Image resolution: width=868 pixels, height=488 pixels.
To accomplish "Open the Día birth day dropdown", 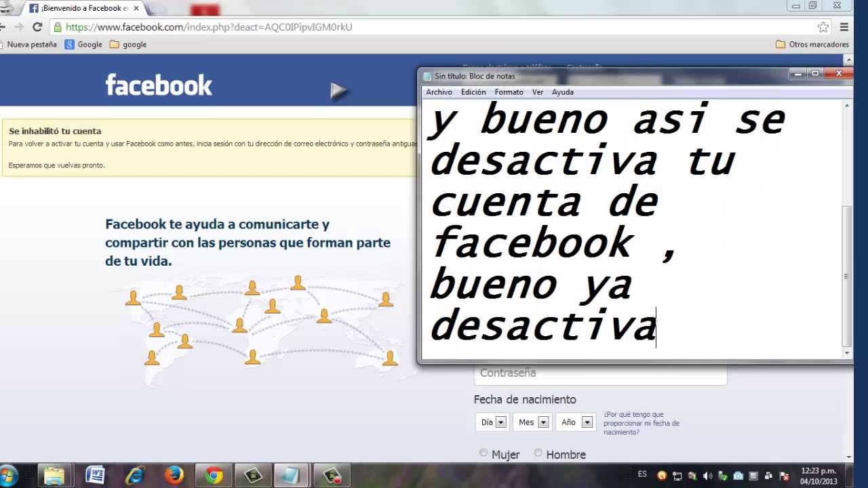I will (492, 422).
